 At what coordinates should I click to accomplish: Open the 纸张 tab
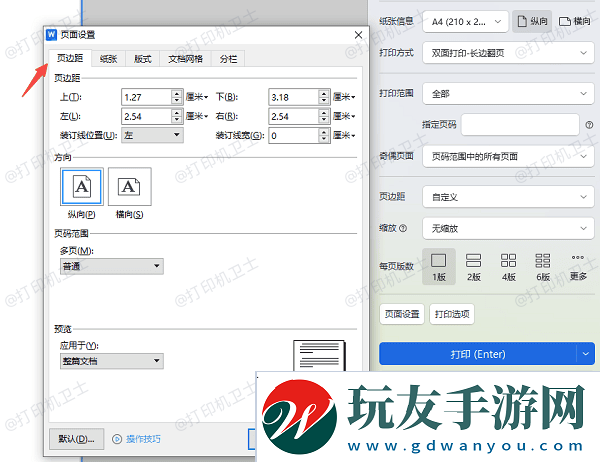click(x=108, y=59)
